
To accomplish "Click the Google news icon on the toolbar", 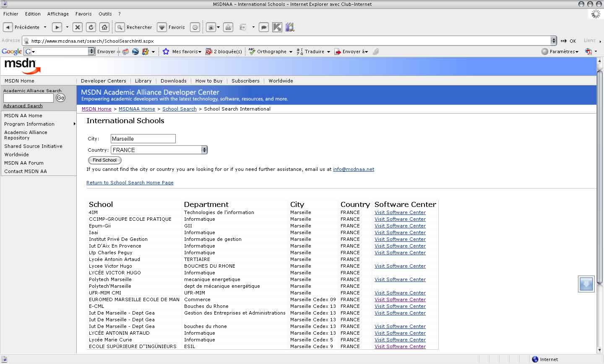I will pyautogui.click(x=126, y=52).
